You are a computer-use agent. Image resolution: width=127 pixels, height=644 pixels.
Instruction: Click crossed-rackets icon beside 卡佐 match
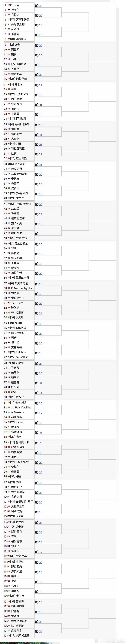tap(36, 6)
